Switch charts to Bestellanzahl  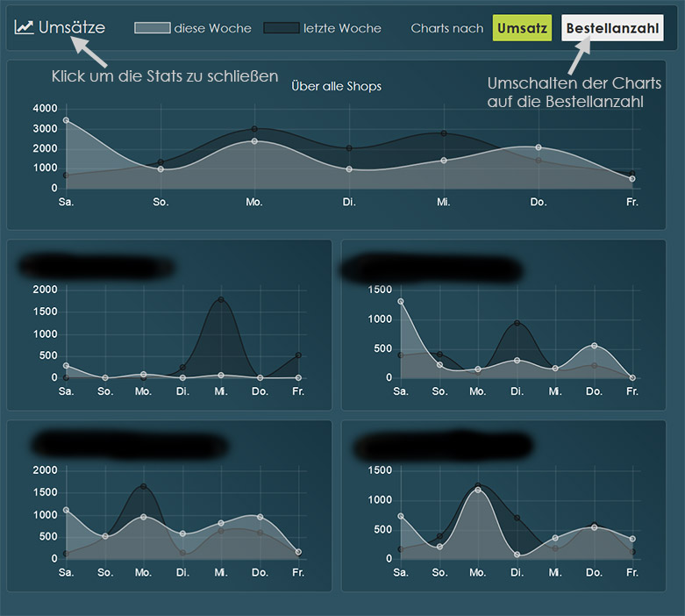click(612, 28)
